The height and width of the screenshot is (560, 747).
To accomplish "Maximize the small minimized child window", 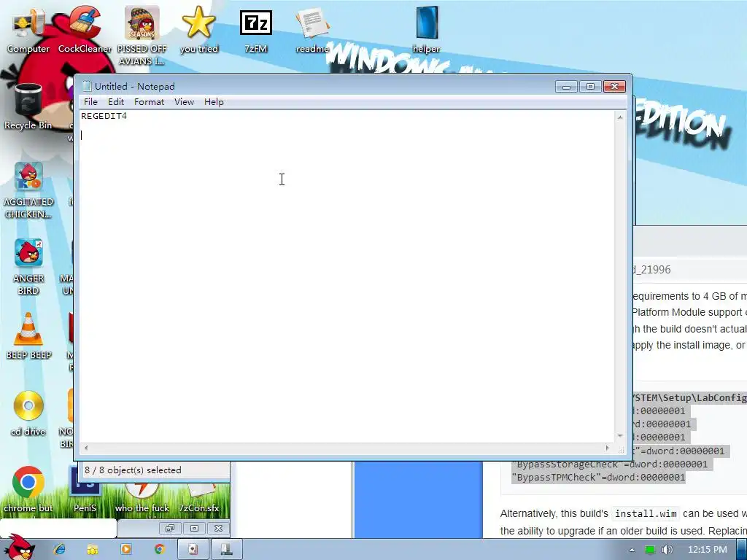I will [x=194, y=528].
